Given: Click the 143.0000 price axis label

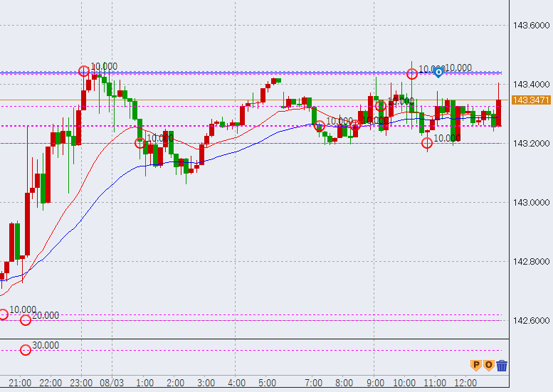Looking at the screenshot, I should 531,203.
